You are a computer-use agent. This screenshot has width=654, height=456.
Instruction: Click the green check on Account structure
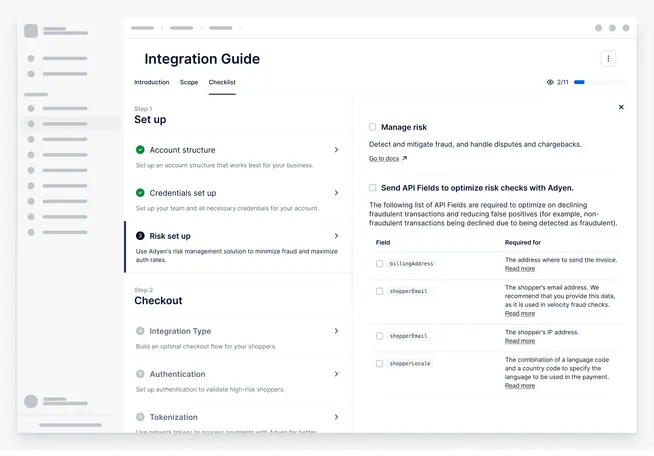(140, 149)
